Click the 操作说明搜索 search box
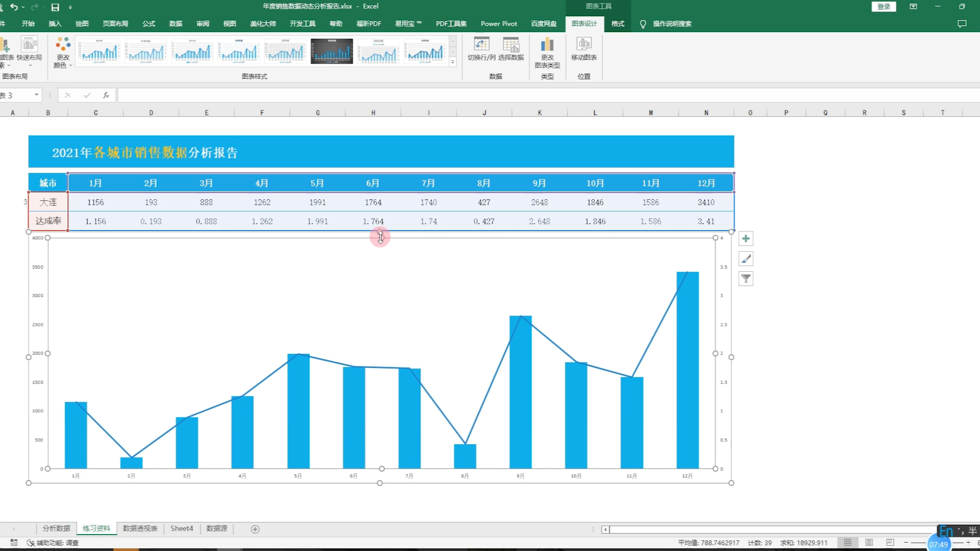980x551 pixels. point(672,24)
